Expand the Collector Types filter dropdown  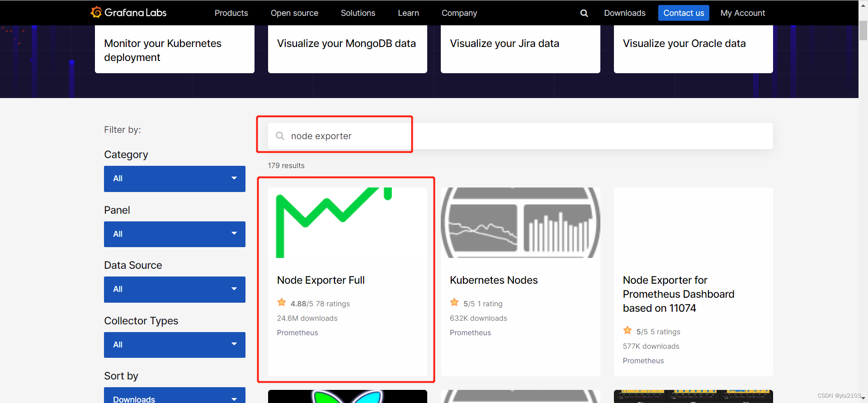pos(175,345)
